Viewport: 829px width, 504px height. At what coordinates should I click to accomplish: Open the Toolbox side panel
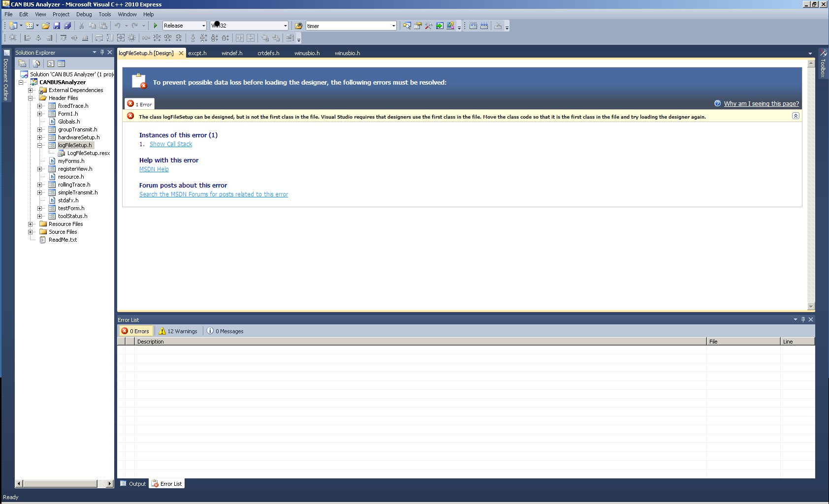coord(823,63)
